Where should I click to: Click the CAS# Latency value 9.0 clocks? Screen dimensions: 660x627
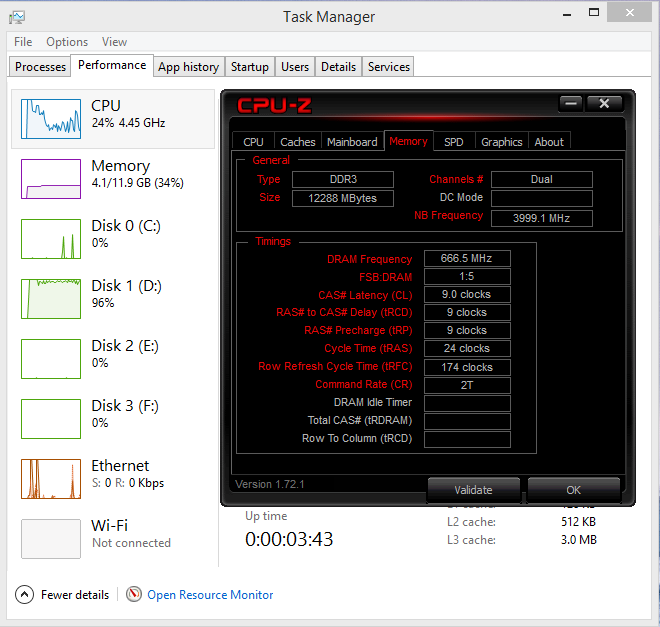tap(467, 295)
